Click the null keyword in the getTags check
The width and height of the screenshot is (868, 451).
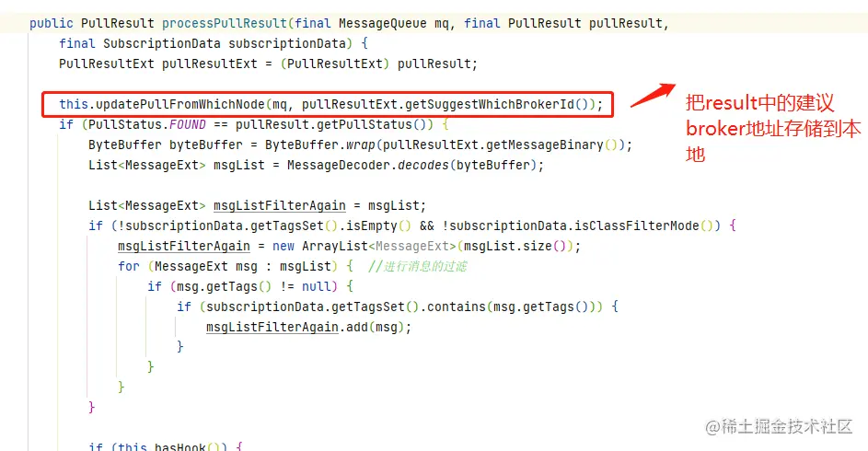click(316, 286)
